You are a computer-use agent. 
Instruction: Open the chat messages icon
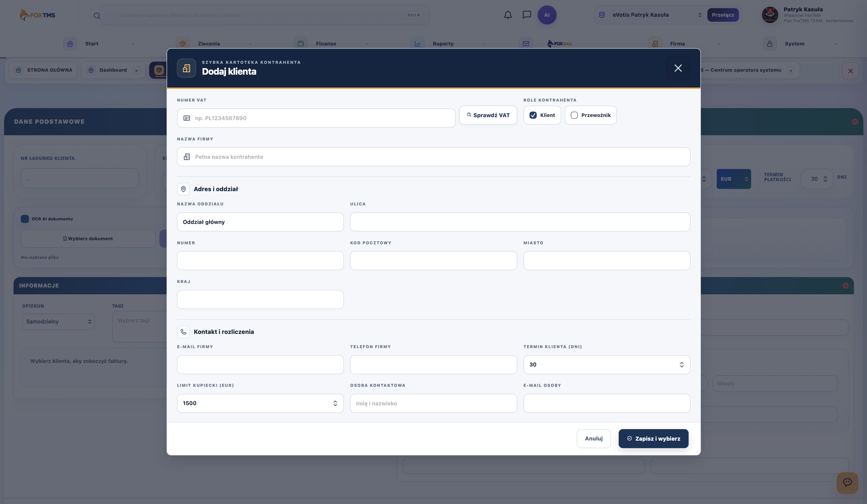[x=527, y=15]
